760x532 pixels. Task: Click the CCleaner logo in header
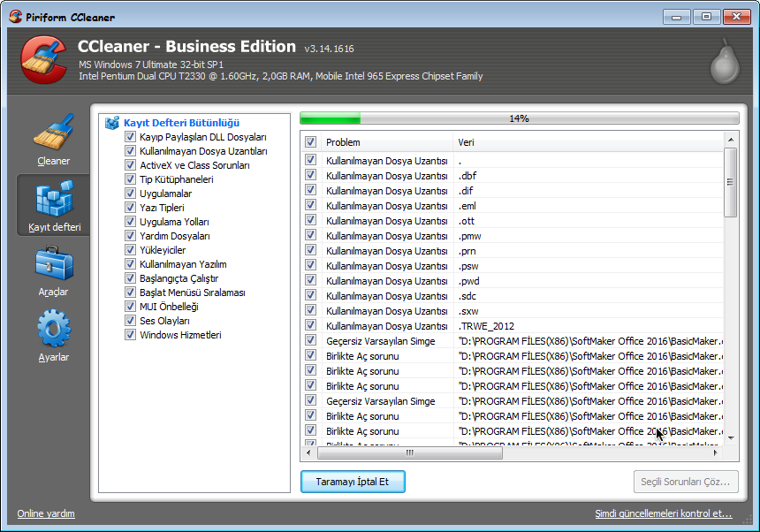point(43,60)
